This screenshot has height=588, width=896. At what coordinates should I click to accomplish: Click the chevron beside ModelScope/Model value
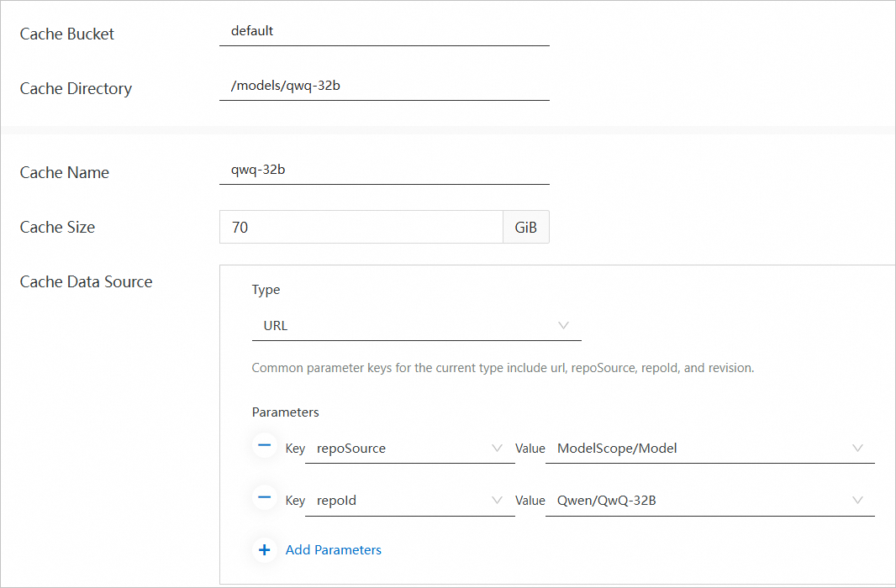click(857, 449)
